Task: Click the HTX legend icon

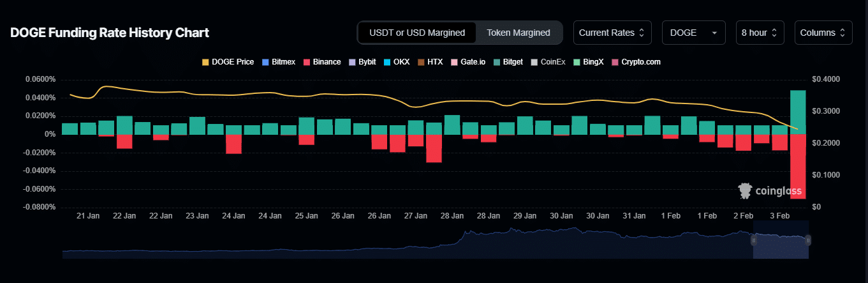Action: pyautogui.click(x=421, y=62)
